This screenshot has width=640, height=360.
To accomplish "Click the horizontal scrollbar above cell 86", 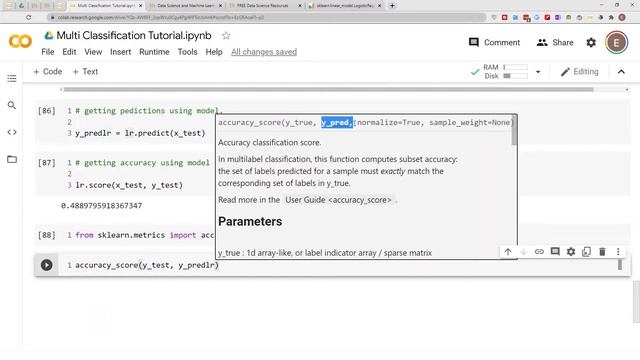I will click(329, 89).
